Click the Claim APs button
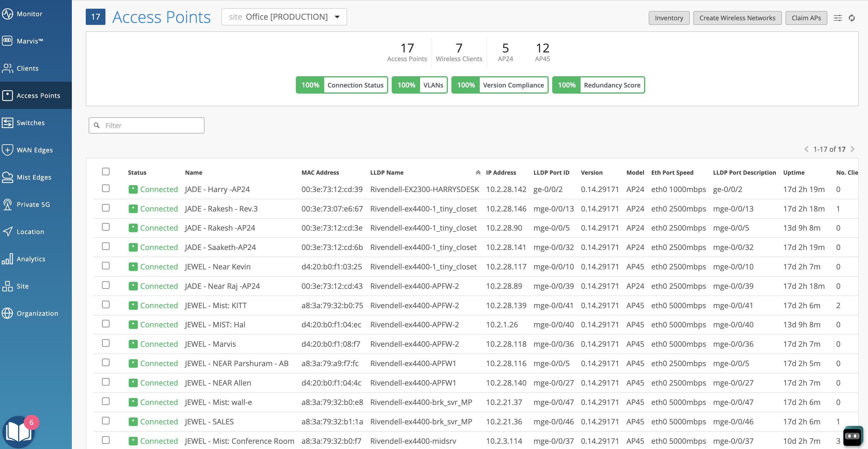The width and height of the screenshot is (868, 449). click(806, 18)
